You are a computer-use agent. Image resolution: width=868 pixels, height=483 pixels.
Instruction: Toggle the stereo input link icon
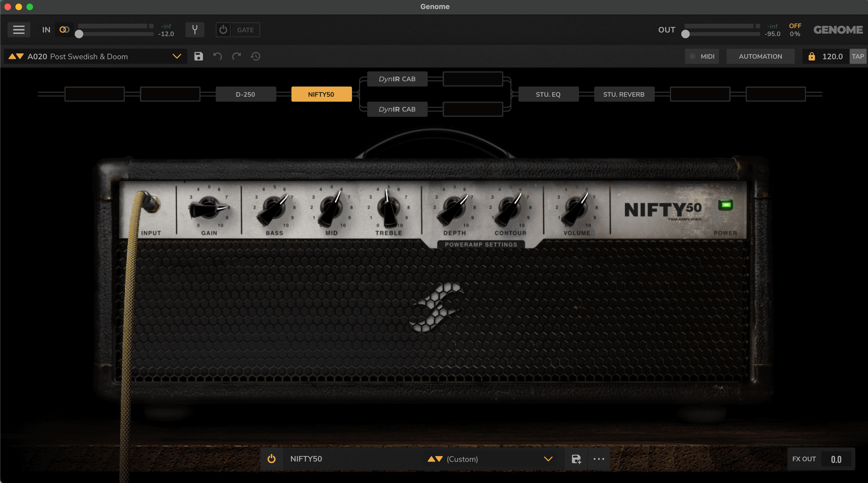pos(64,30)
